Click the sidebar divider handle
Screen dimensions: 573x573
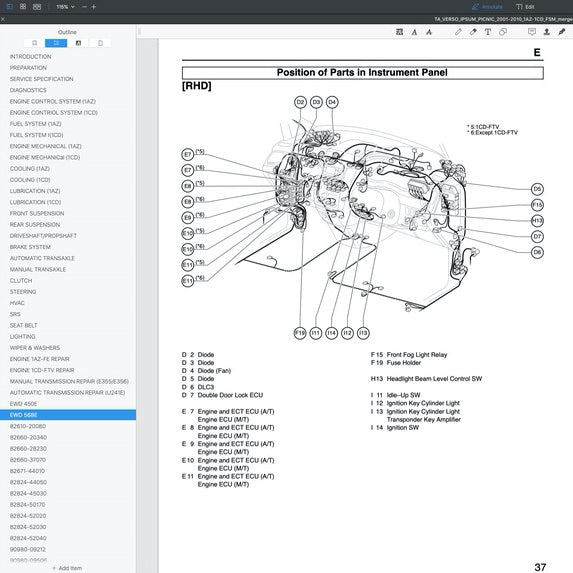point(139,32)
